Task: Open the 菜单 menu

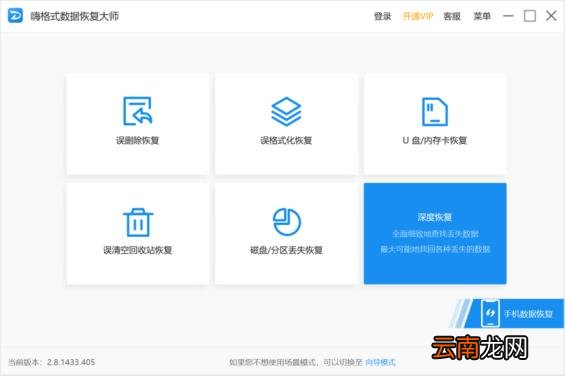Action: (x=482, y=16)
